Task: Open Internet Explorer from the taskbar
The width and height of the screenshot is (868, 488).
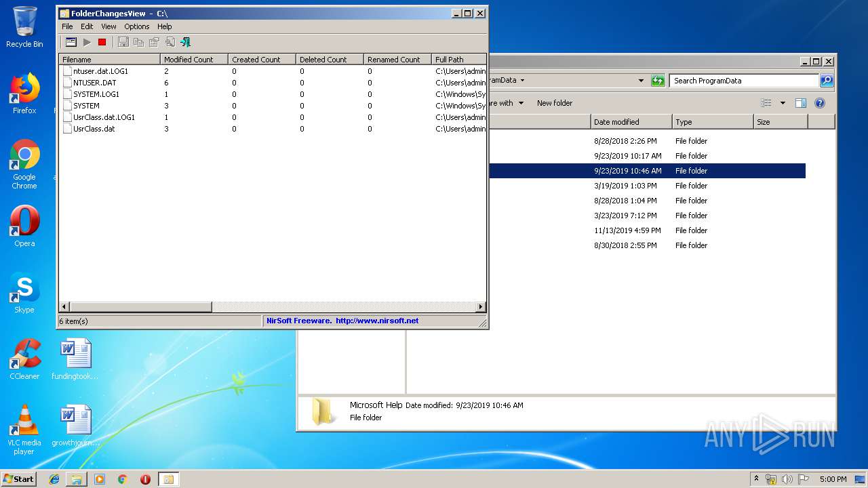Action: pos(54,479)
